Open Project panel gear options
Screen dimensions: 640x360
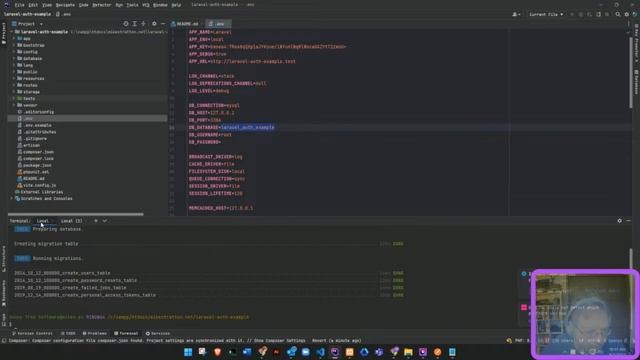[154, 24]
